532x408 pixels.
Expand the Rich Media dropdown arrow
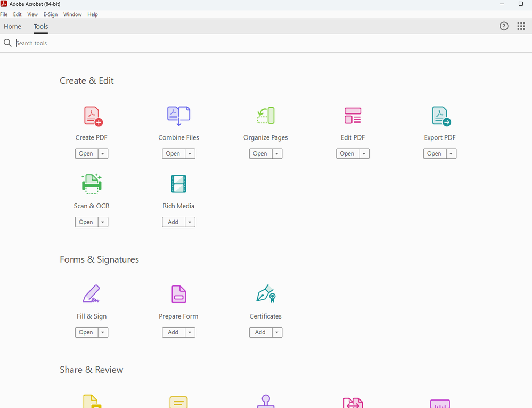coord(190,222)
